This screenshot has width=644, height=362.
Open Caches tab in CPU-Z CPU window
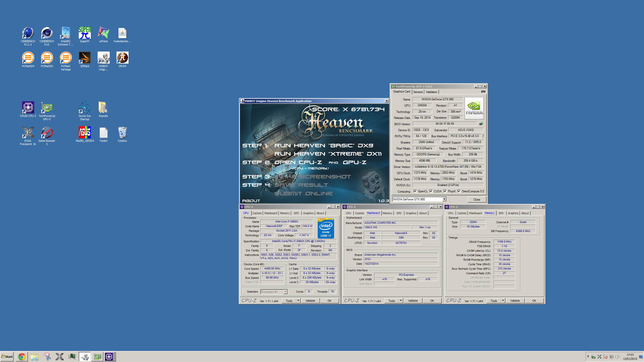tap(257, 213)
